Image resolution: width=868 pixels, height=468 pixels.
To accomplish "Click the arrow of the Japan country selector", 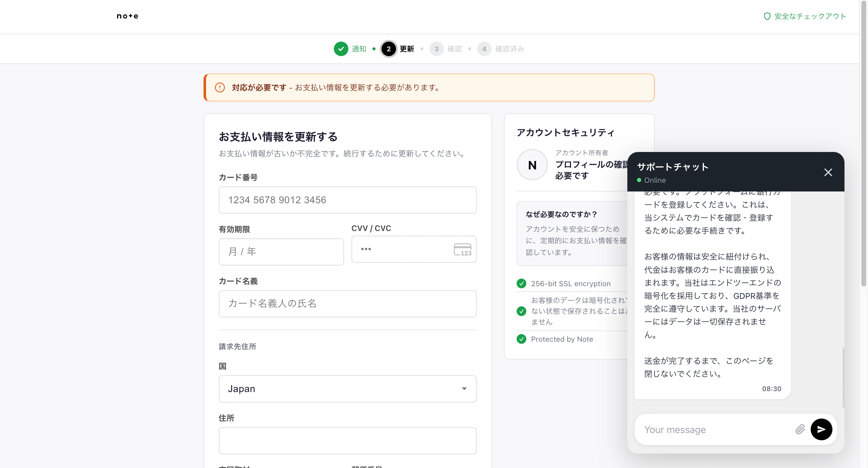I will click(x=464, y=389).
